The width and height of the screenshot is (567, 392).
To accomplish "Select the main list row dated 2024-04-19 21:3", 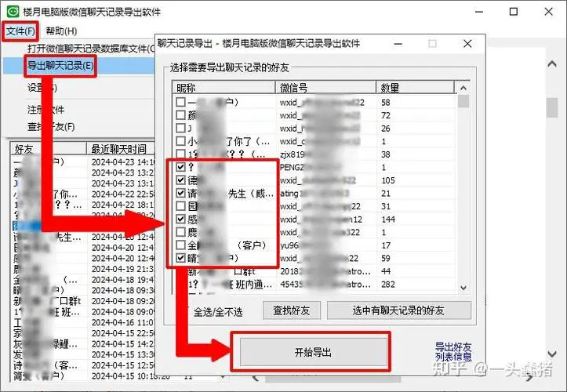I will pyautogui.click(x=84, y=269).
